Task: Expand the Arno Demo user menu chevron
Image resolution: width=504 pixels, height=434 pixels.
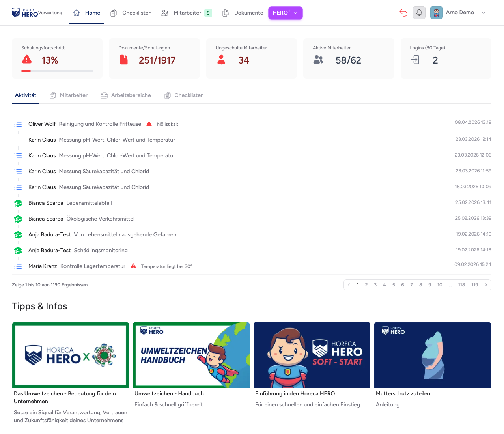Action: click(483, 13)
